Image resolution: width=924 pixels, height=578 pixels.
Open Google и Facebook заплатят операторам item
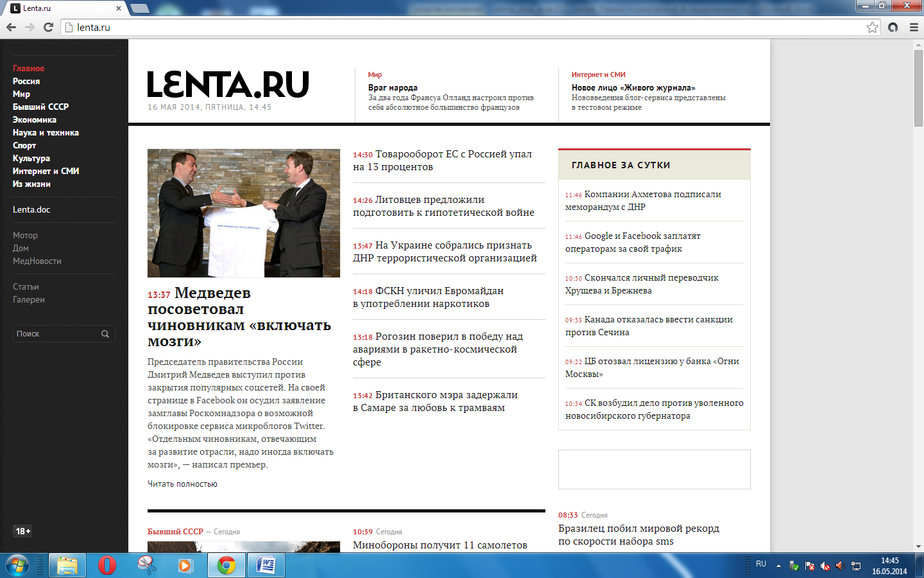633,242
